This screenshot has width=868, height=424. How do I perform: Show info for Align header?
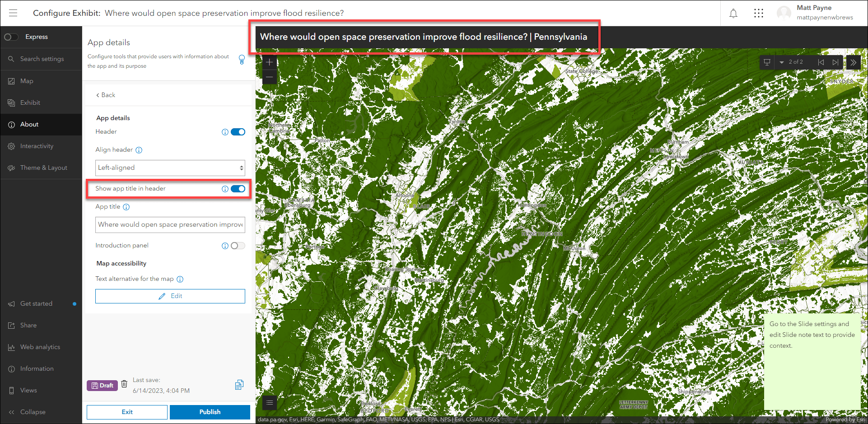[x=139, y=150]
